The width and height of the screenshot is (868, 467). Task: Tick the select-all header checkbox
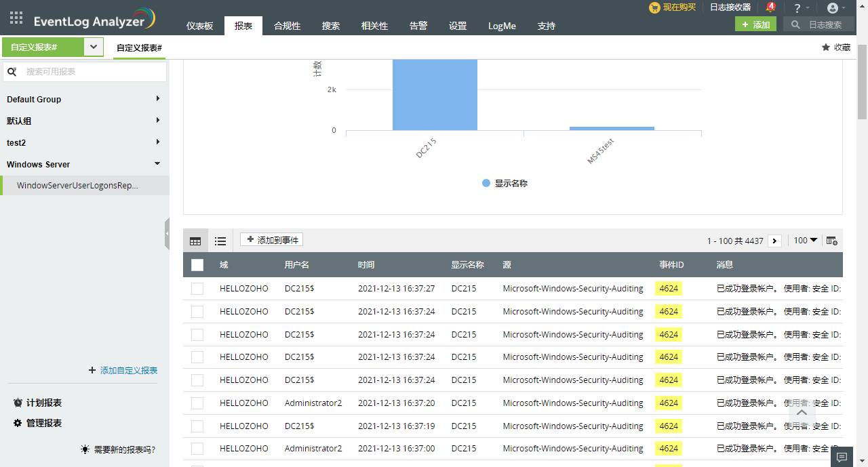(197, 265)
